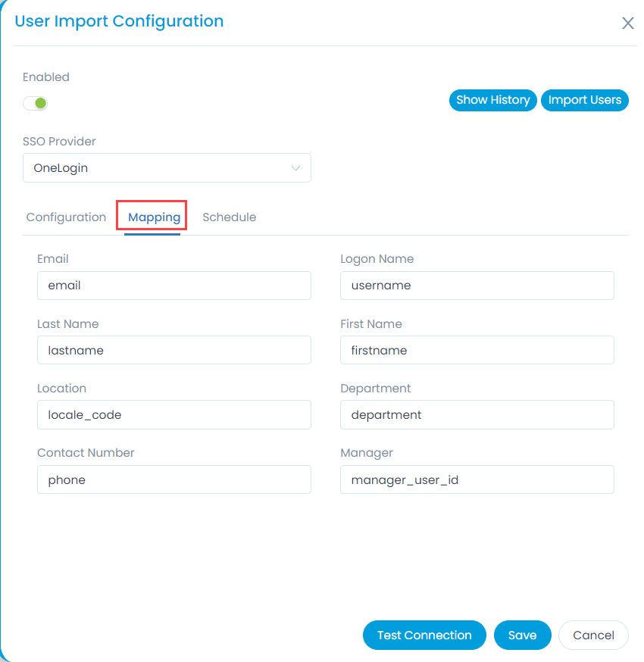Save the import configuration
The image size is (644, 662).
[522, 635]
